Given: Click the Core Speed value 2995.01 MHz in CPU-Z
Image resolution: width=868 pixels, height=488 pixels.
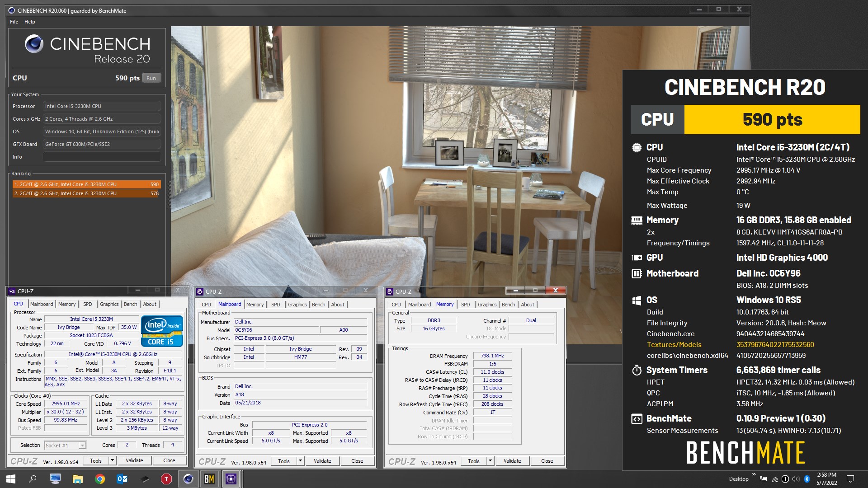Looking at the screenshot, I should click(x=66, y=404).
